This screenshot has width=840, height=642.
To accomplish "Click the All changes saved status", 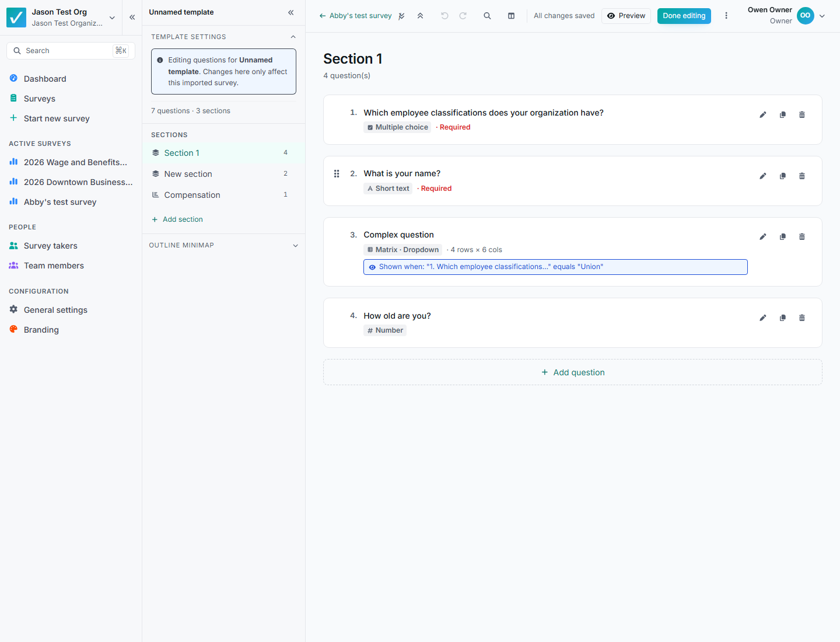I will [564, 16].
